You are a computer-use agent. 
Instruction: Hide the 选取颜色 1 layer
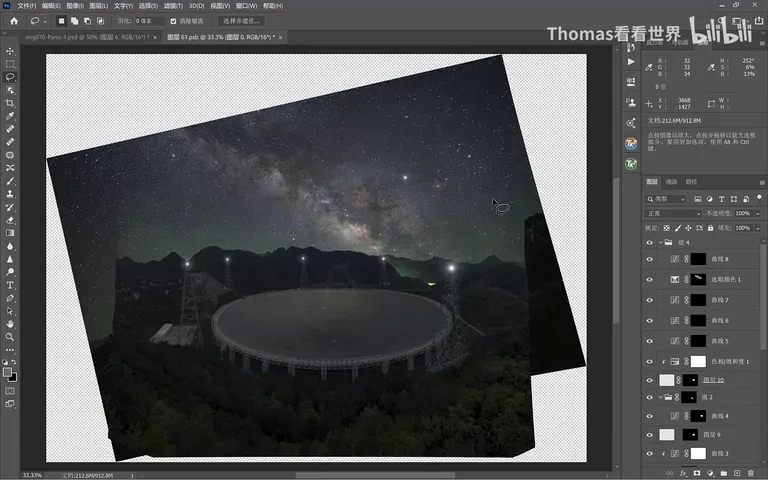pos(649,280)
